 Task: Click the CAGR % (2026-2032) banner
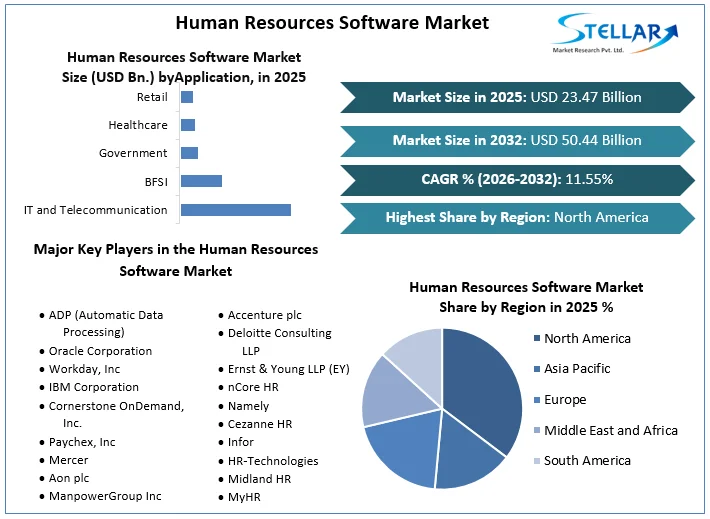pyautogui.click(x=517, y=180)
